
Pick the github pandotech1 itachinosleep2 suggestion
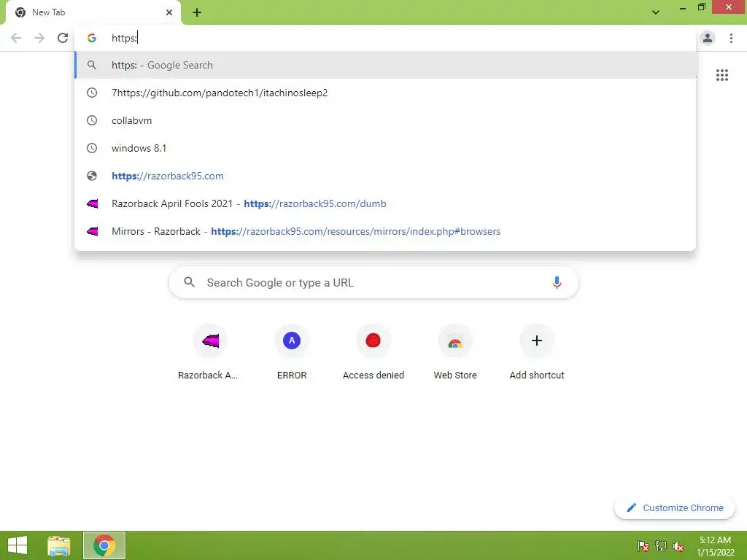tap(385, 93)
